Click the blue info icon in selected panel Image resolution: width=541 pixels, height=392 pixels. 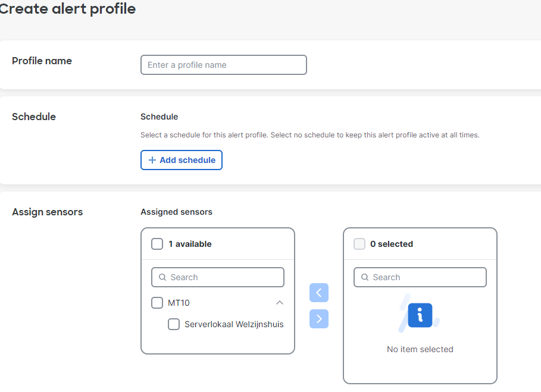(420, 316)
